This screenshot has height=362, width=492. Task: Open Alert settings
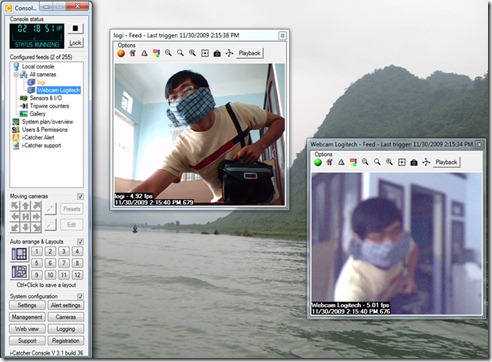(x=66, y=305)
